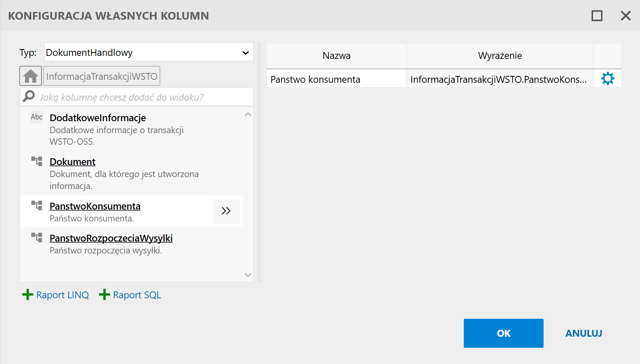Click the upward chevron above the column list
640x364 pixels.
(x=248, y=114)
